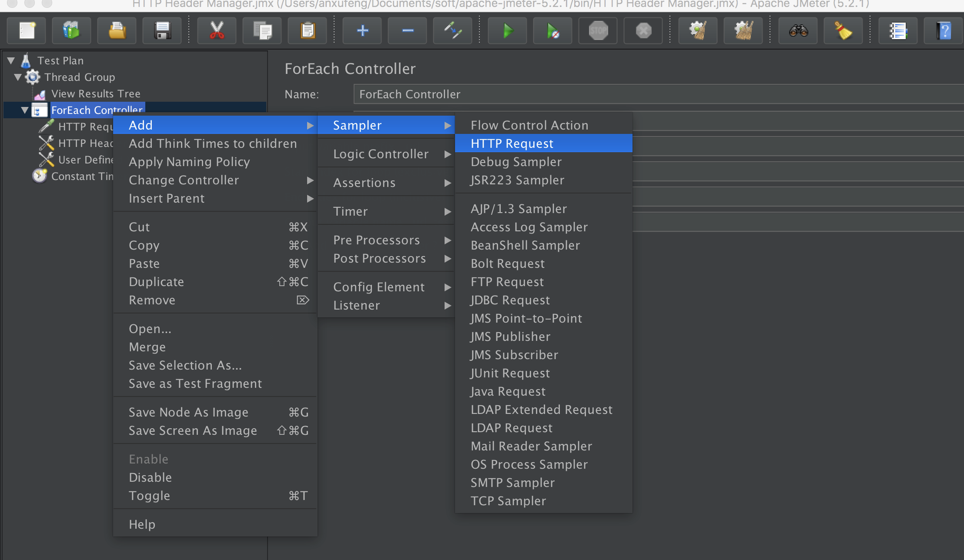The image size is (964, 560).
Task: Select Toggle in the context menu
Action: pyautogui.click(x=149, y=496)
